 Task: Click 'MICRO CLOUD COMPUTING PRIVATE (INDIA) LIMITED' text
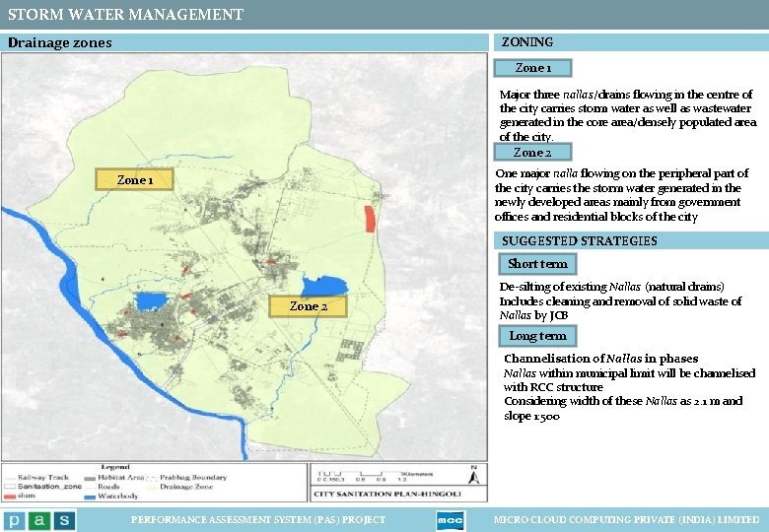click(626, 520)
